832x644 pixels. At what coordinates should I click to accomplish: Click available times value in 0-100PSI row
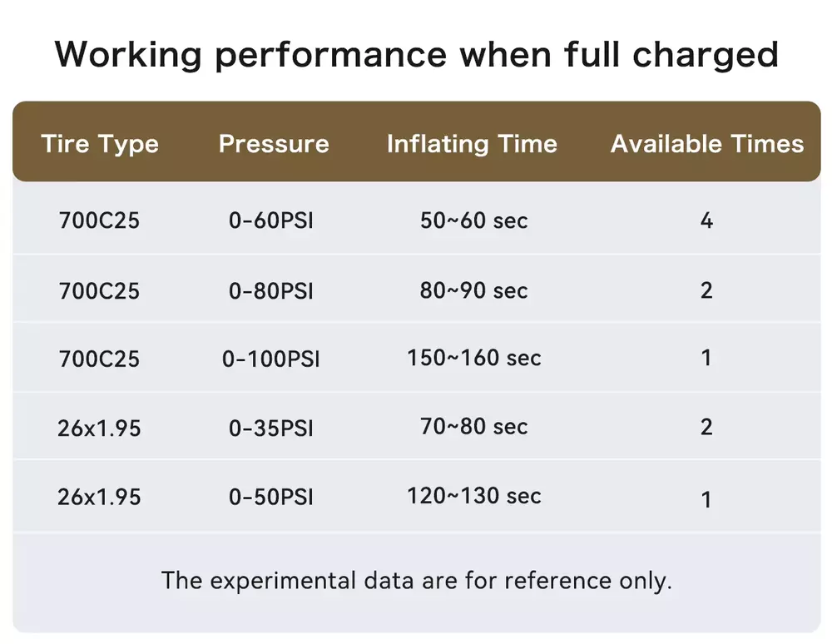tap(706, 359)
